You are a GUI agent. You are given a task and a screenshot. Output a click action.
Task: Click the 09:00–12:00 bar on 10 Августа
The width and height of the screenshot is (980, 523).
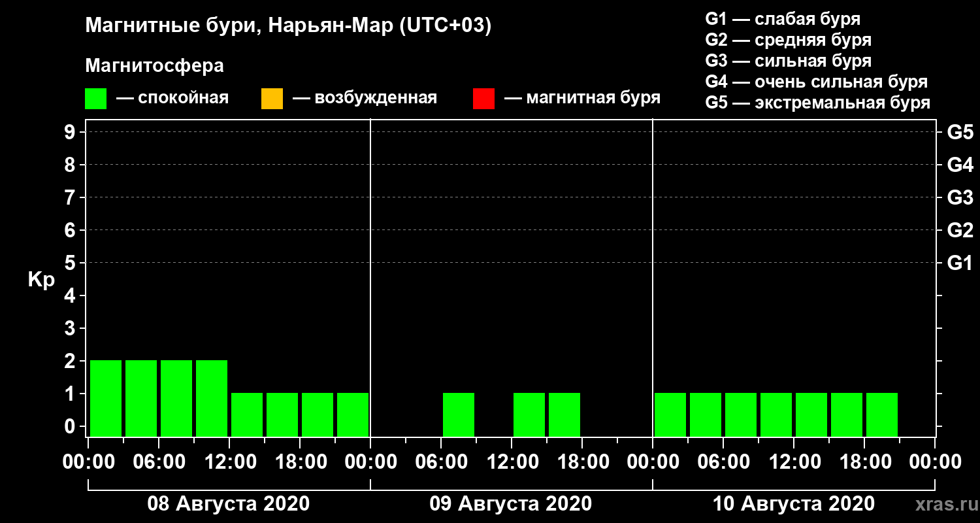[x=776, y=414]
